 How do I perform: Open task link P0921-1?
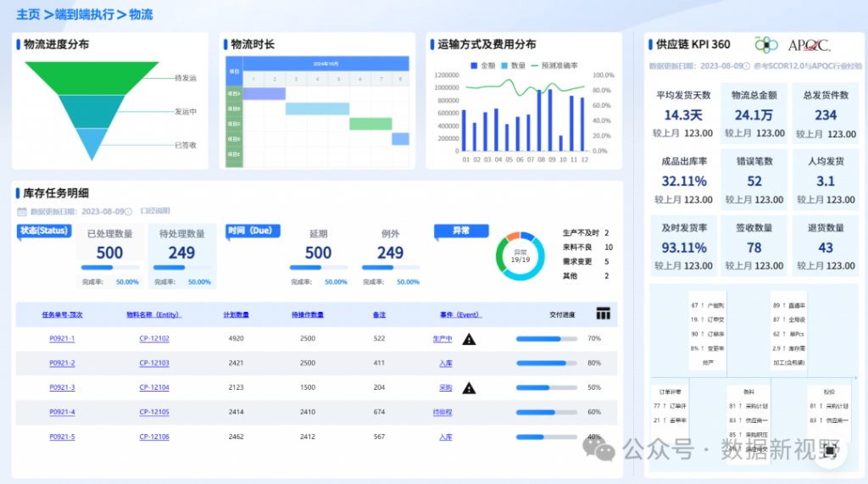(62, 339)
